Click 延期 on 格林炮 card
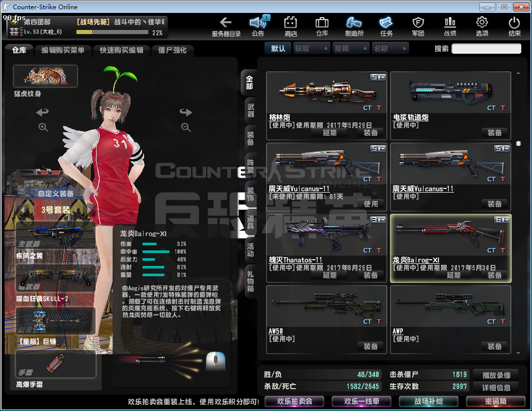 tap(330, 133)
